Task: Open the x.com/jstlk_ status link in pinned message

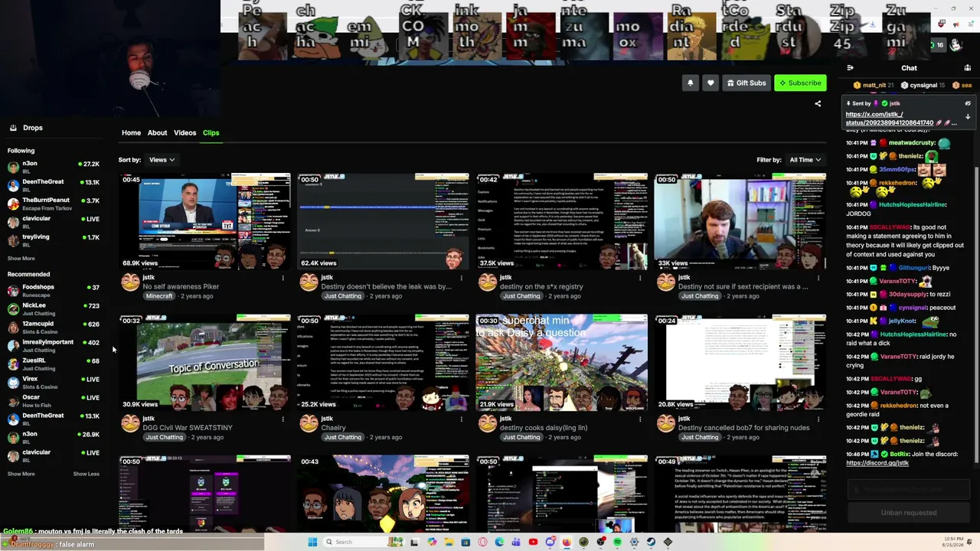Action: pyautogui.click(x=890, y=119)
